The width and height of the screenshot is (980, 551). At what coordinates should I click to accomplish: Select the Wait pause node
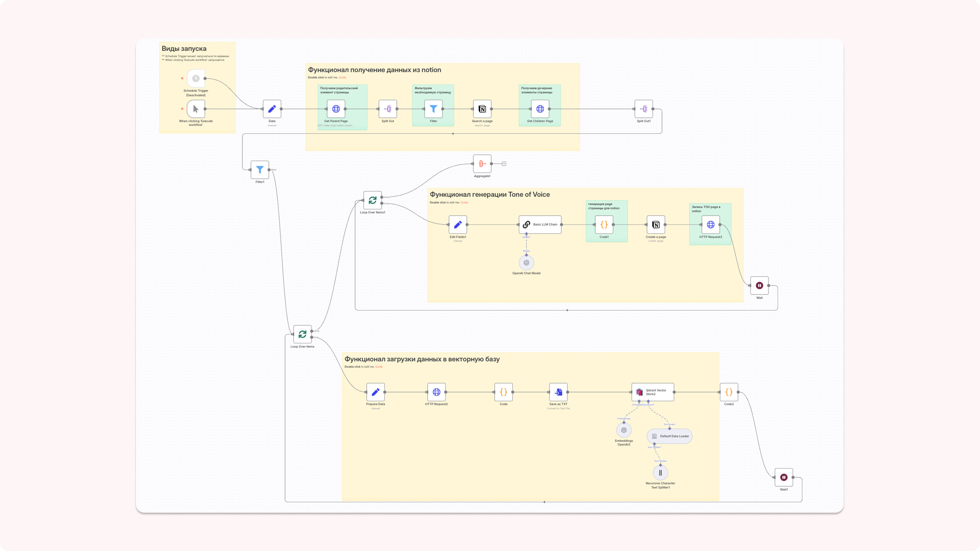(759, 286)
